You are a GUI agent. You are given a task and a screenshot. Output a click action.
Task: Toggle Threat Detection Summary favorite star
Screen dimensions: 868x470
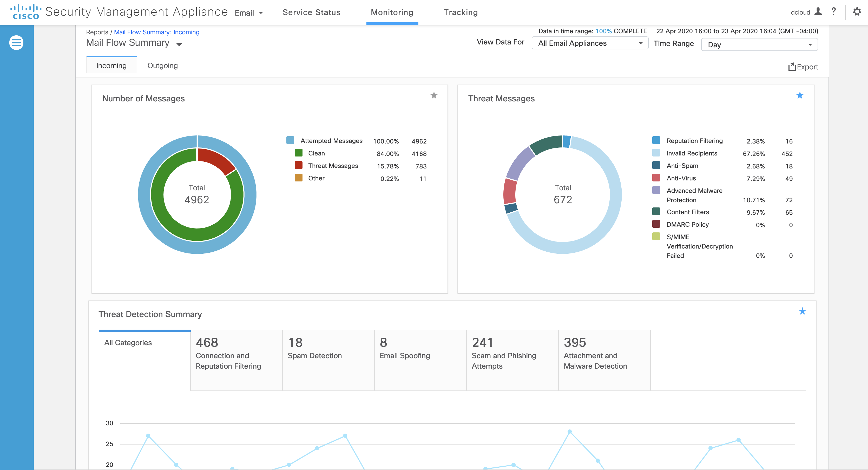802,311
